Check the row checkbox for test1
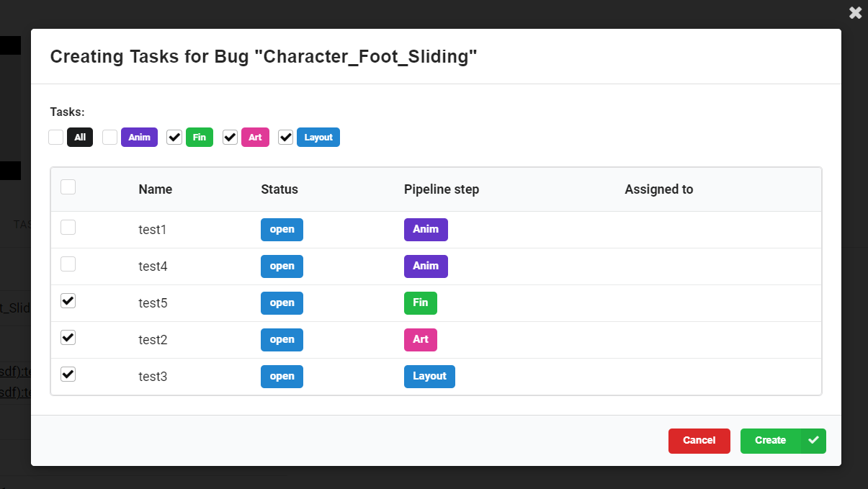This screenshot has width=868, height=489. tap(68, 226)
